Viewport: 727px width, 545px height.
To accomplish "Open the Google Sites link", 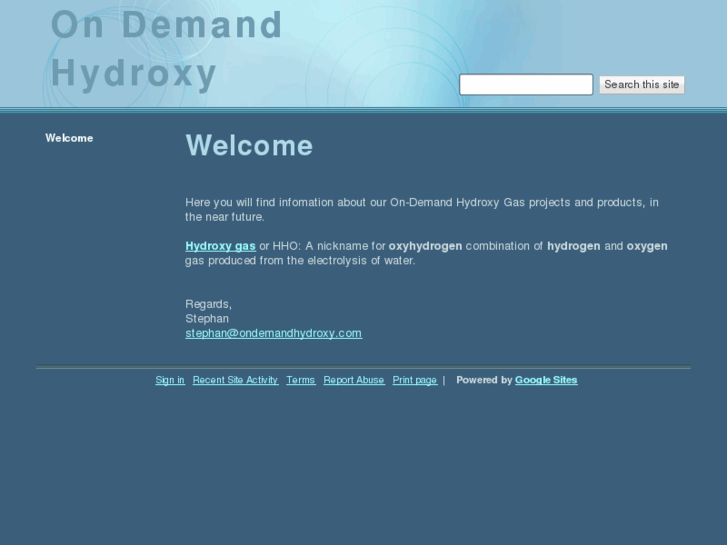I will (546, 380).
